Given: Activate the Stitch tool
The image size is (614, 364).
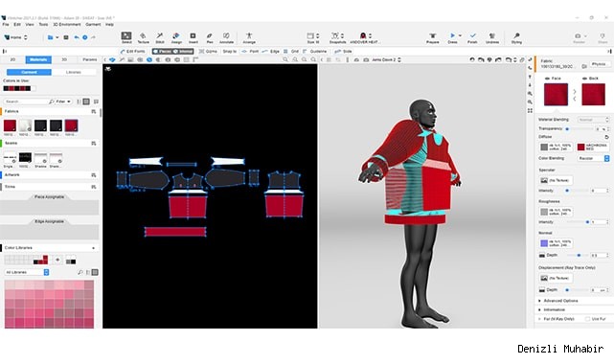Looking at the screenshot, I should click(x=160, y=37).
